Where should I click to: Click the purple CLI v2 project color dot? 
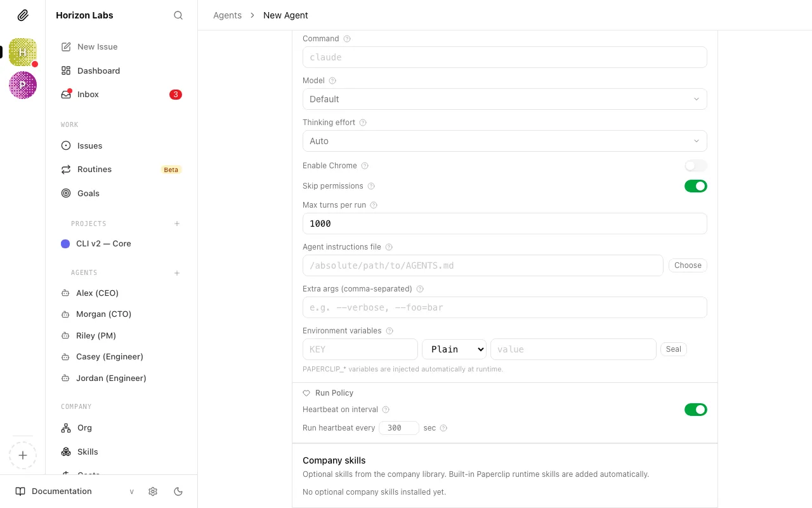(x=65, y=244)
